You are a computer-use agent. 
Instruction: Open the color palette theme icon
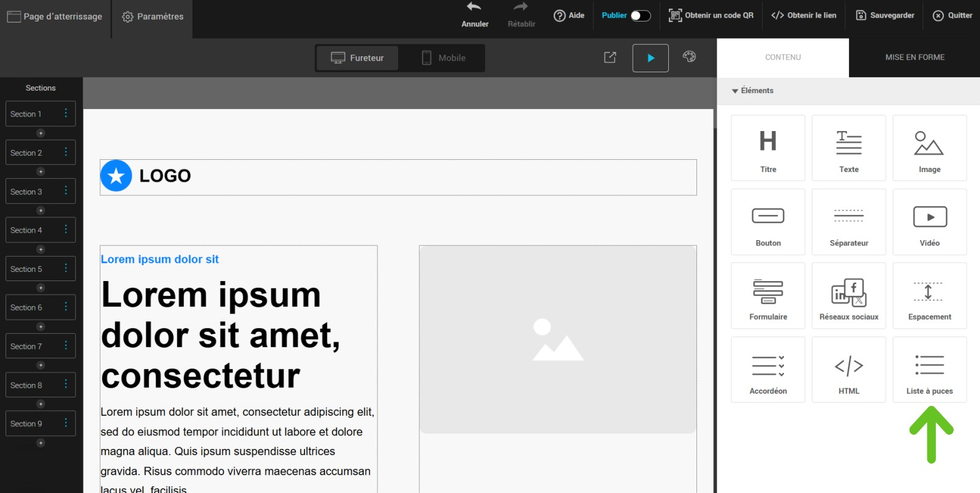click(689, 57)
